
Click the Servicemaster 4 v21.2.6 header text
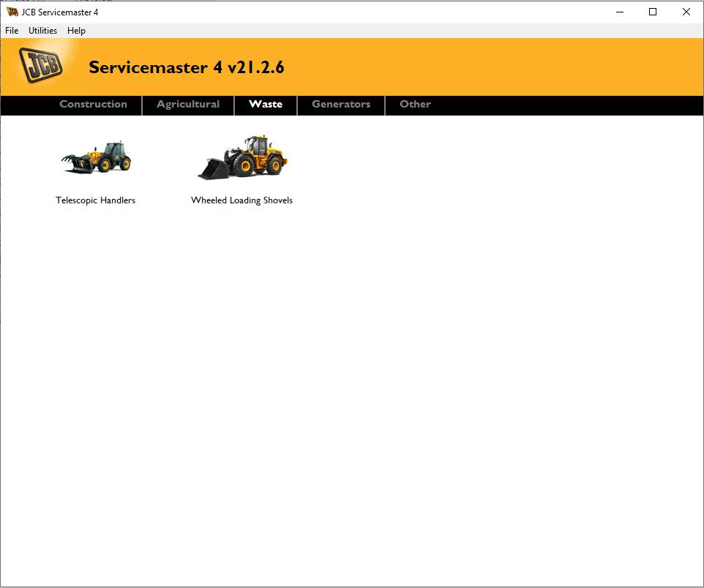pyautogui.click(x=188, y=67)
